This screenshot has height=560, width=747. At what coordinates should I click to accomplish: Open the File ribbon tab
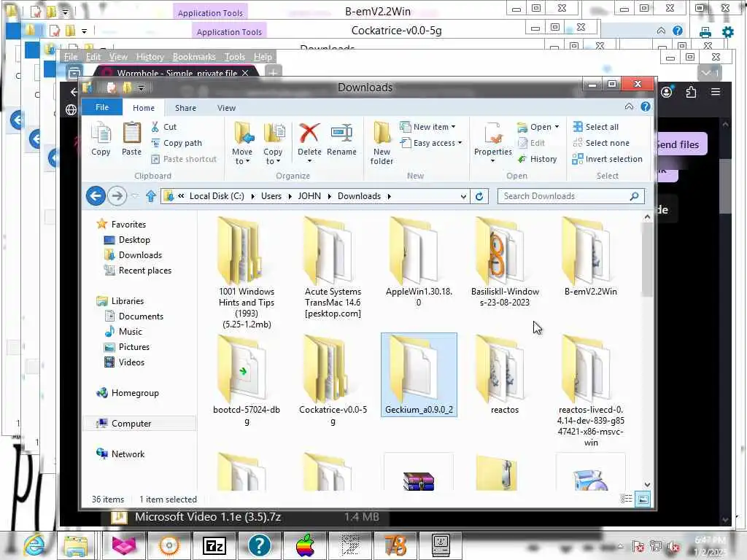point(102,107)
